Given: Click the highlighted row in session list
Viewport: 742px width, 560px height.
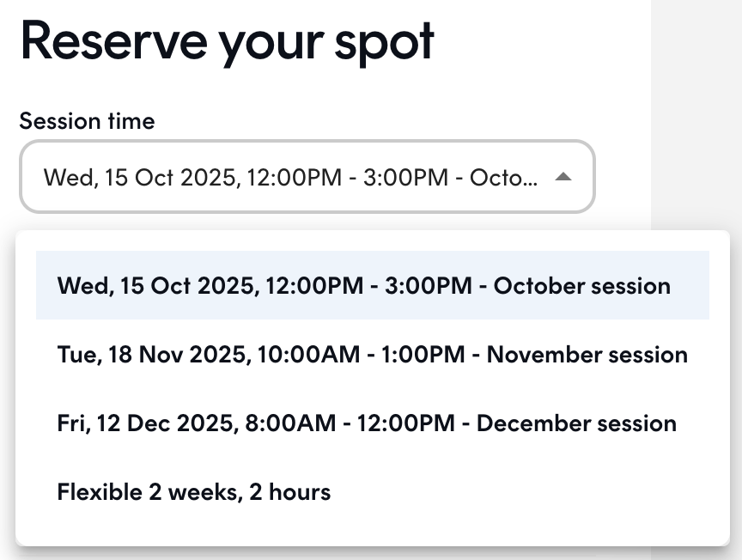Looking at the screenshot, I should [373, 285].
